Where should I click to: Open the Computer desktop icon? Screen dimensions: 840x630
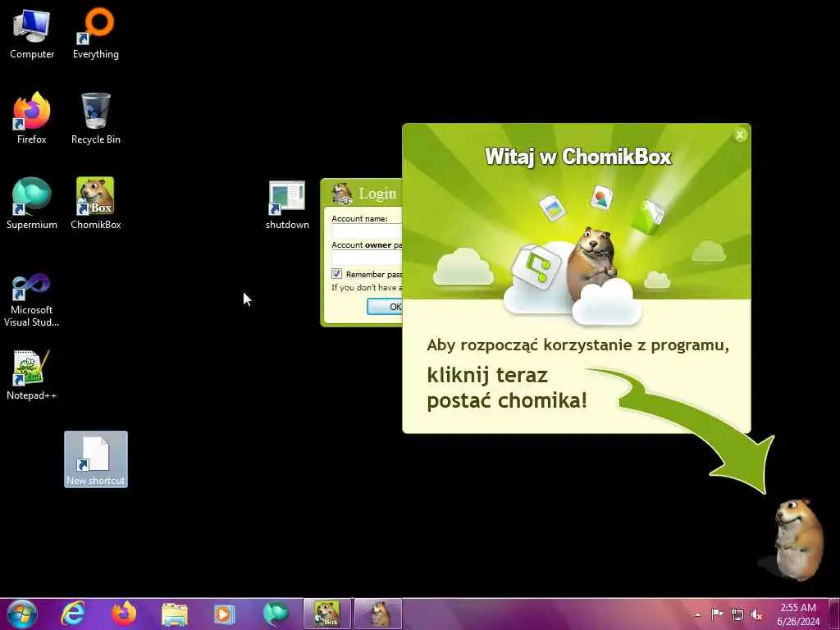(x=32, y=34)
